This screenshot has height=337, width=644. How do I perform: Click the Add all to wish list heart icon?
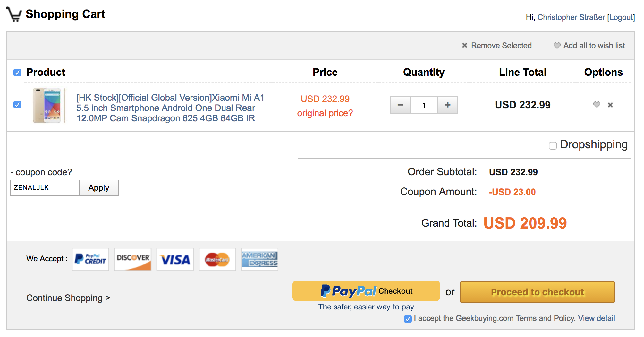(557, 46)
